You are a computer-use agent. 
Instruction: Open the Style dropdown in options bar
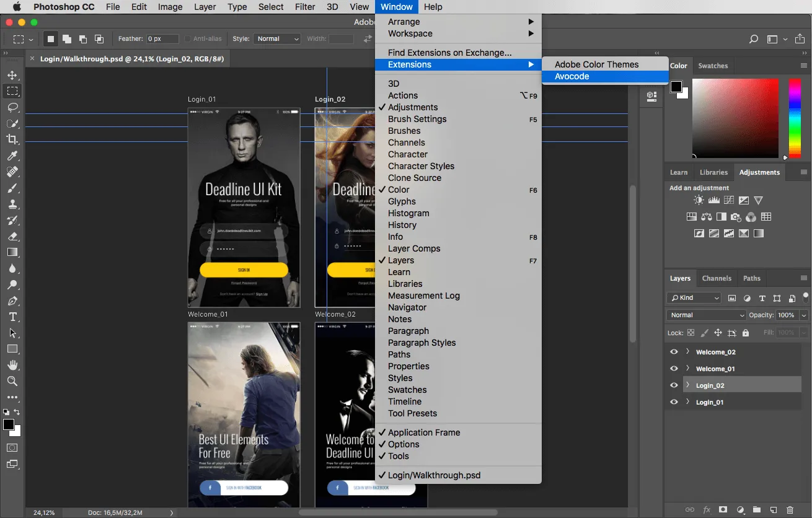(x=277, y=38)
